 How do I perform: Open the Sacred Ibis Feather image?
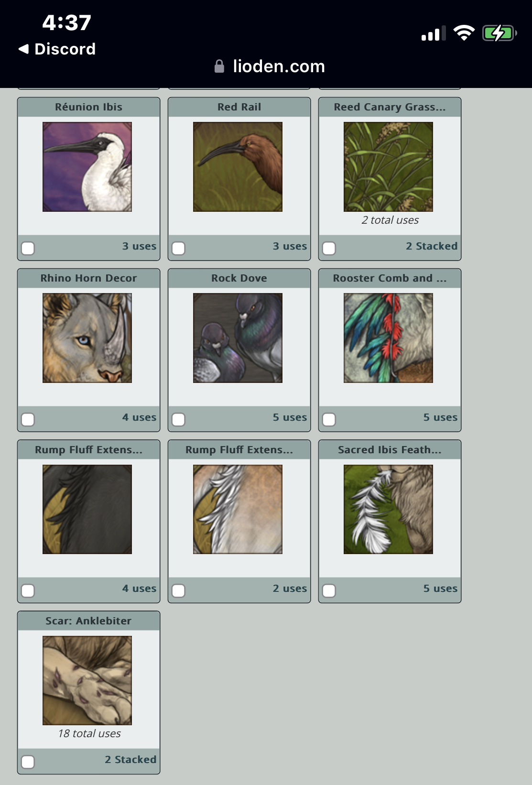coord(388,509)
